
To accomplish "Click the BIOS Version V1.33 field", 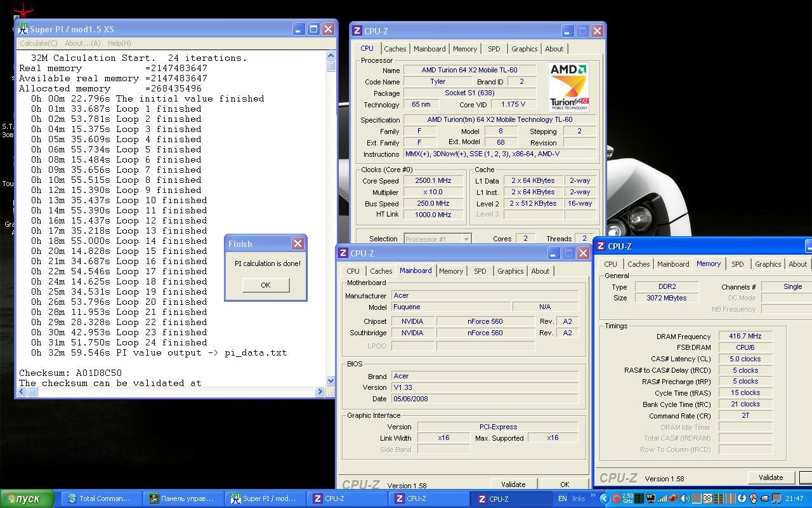I will (485, 387).
